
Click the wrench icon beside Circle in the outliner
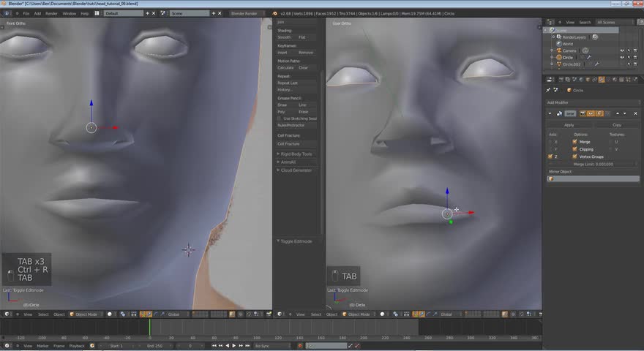click(588, 58)
